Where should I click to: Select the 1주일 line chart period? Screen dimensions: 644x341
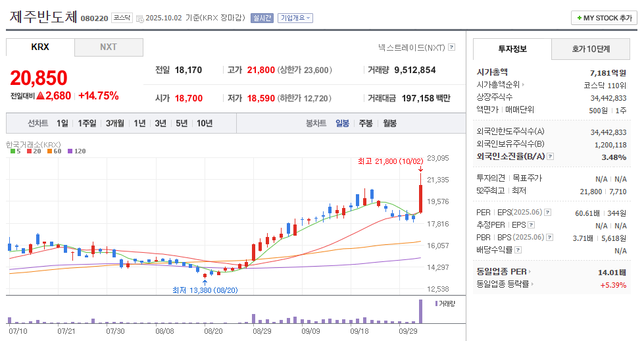87,123
